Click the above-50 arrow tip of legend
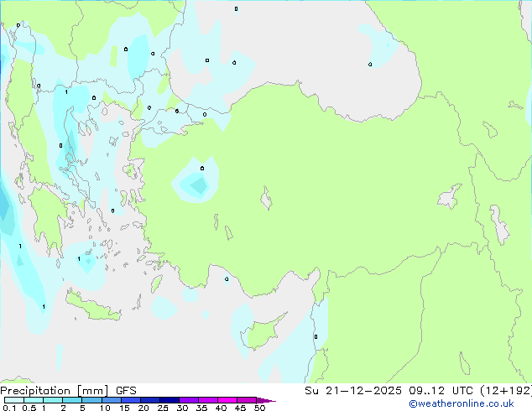This screenshot has width=532, height=411. pos(266,401)
